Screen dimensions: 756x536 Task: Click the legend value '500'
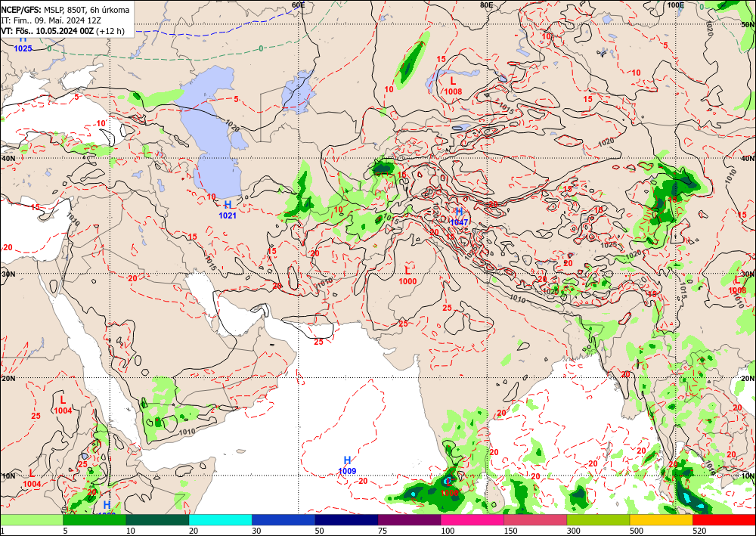(636, 531)
